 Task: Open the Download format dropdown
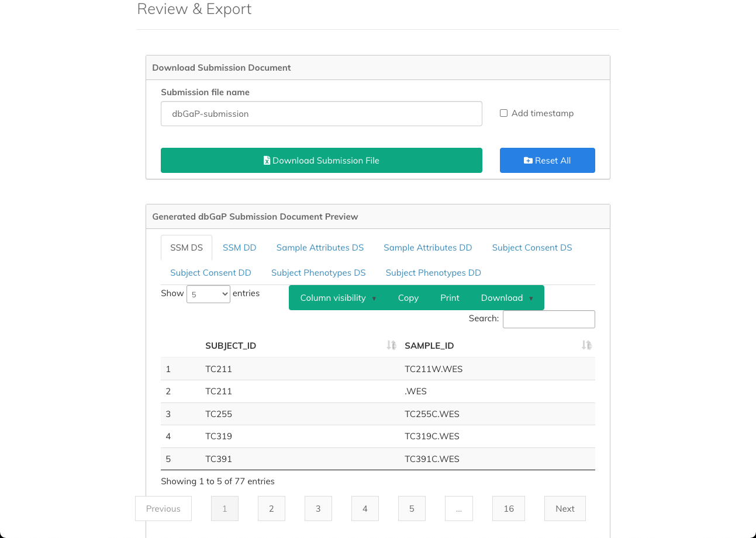(507, 298)
